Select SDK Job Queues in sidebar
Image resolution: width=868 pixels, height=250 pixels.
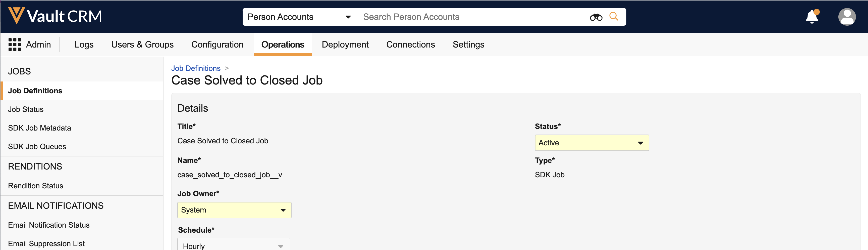coord(37,146)
